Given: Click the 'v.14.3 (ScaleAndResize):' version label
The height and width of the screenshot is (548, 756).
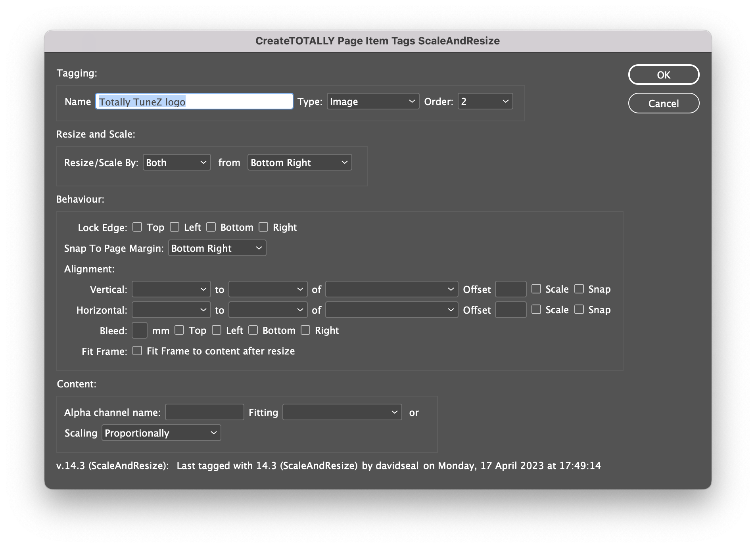Looking at the screenshot, I should 113,466.
